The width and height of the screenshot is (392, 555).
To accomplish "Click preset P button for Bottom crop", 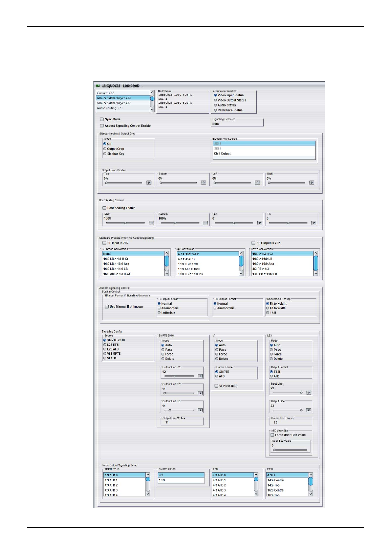I will [x=203, y=183].
